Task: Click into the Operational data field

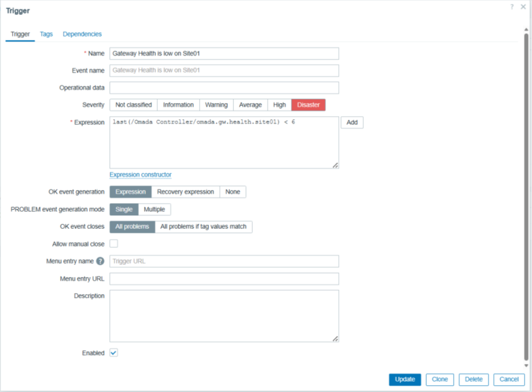Action: pyautogui.click(x=224, y=88)
